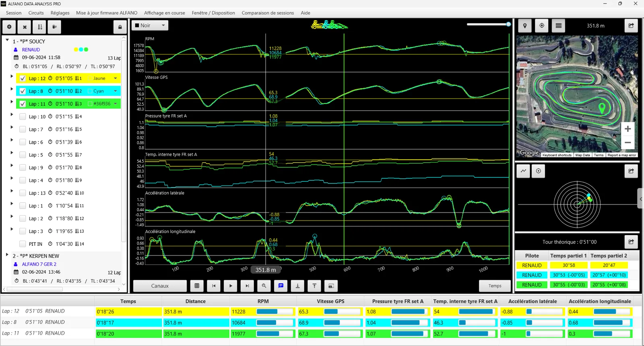
Task: Click the skip to previous playback icon
Action: 214,286
